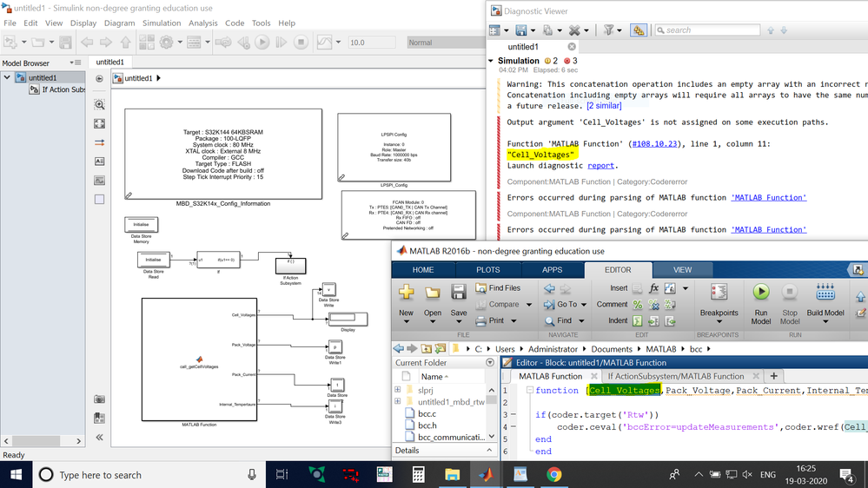Collapse the Simulation diagnostics section

[491, 61]
